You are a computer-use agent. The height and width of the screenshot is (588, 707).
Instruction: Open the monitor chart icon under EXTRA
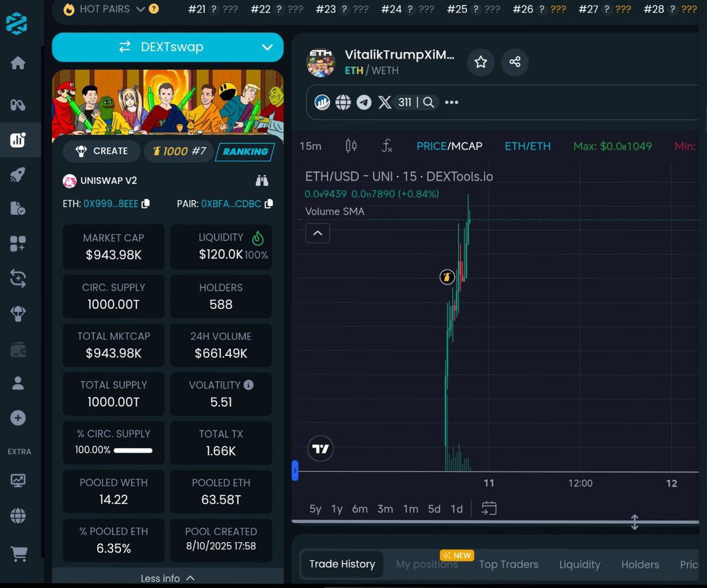[x=18, y=480]
